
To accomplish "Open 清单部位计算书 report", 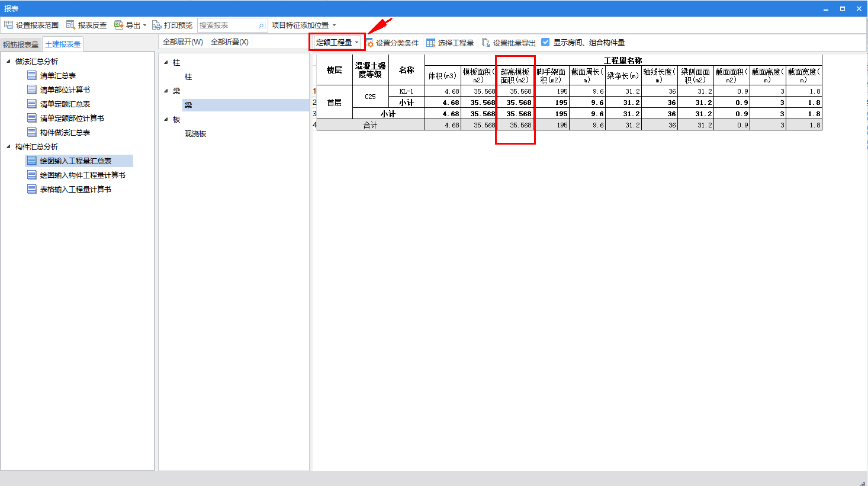I will click(x=65, y=90).
